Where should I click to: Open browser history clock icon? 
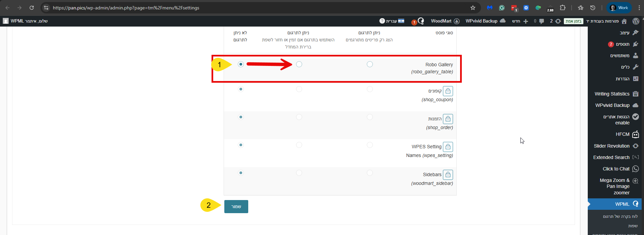(593, 8)
